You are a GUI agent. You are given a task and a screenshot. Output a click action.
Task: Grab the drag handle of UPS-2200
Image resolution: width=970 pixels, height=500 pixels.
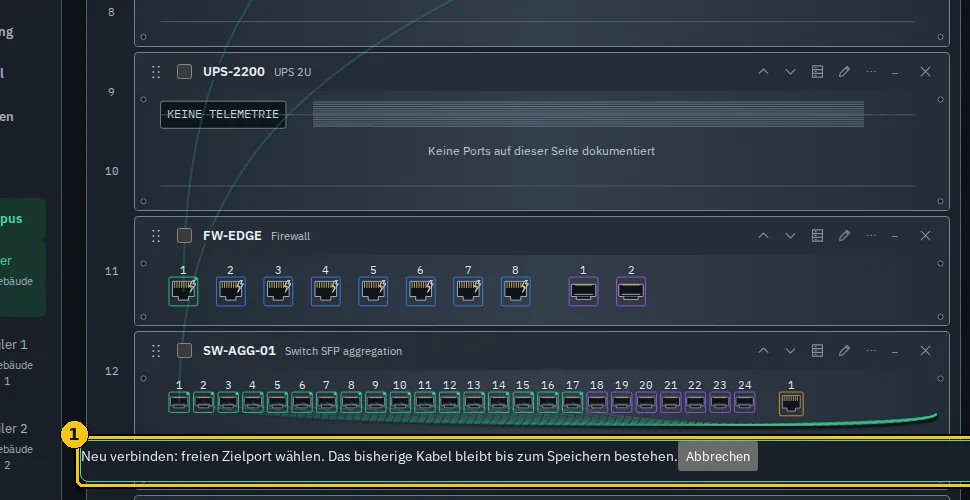coord(156,72)
